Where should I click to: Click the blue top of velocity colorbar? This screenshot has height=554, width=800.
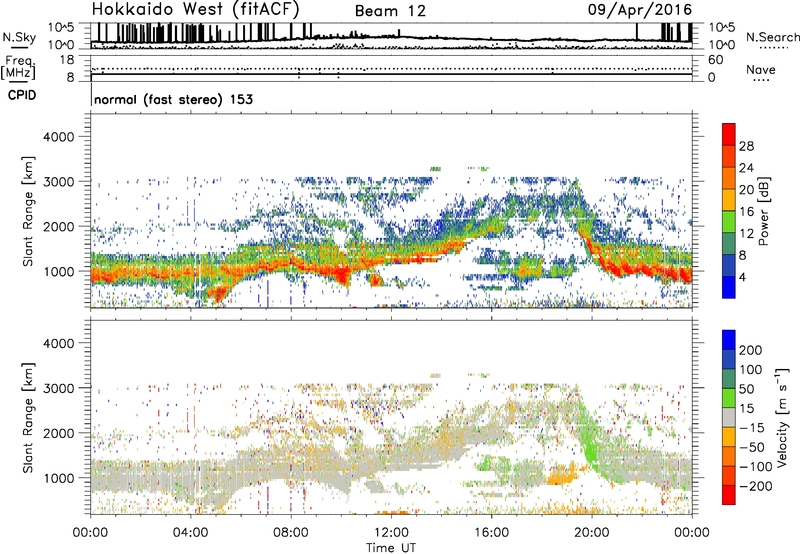(x=729, y=340)
